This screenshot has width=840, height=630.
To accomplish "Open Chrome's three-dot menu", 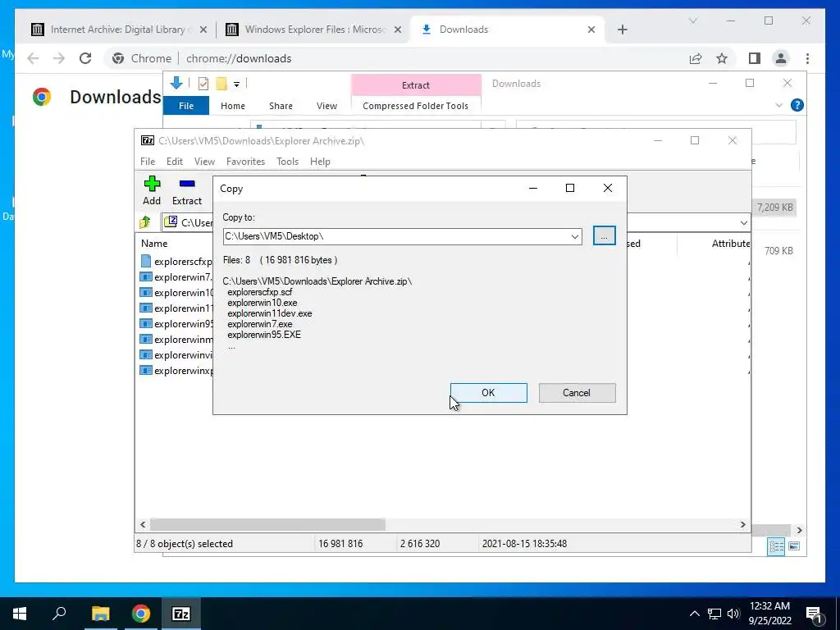I will [x=807, y=58].
